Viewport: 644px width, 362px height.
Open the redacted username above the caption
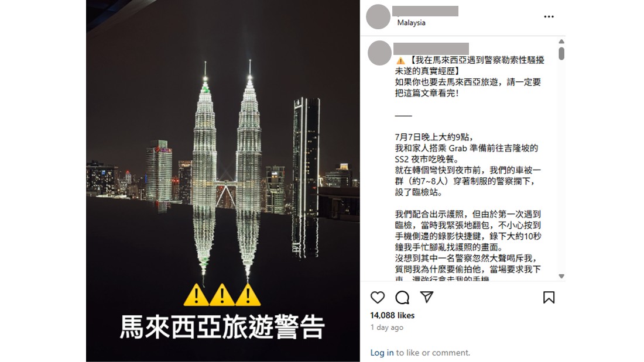tap(431, 49)
